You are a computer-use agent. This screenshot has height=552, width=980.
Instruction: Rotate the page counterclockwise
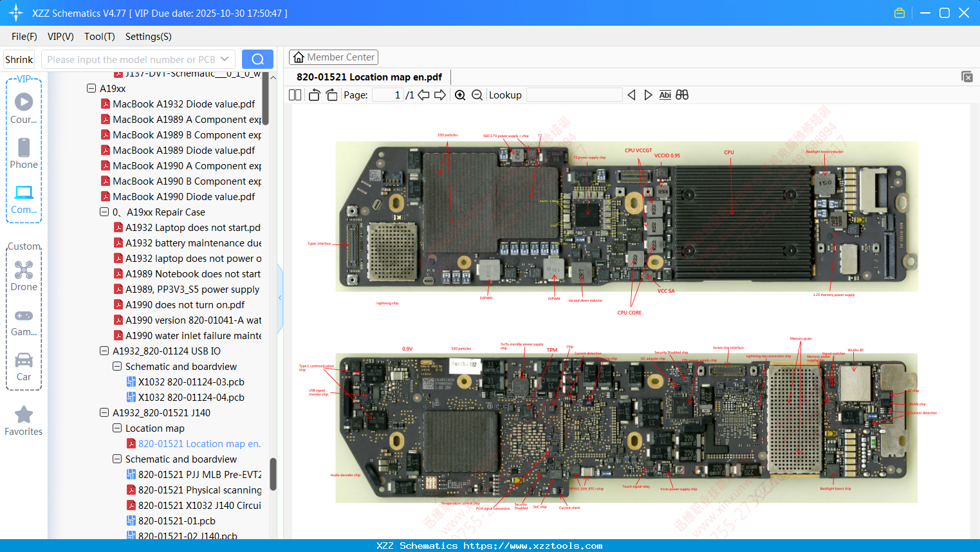tap(314, 95)
